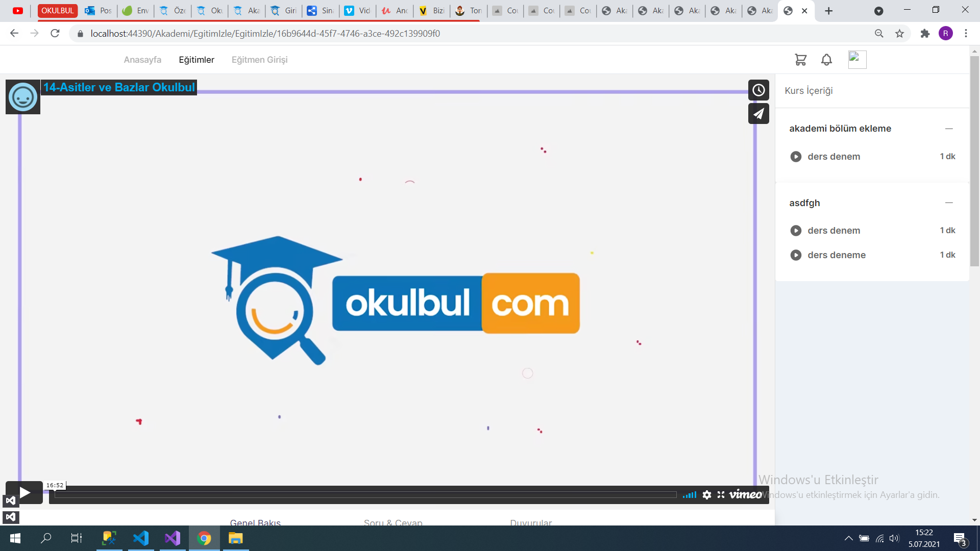This screenshot has width=980, height=551.
Task: Adjust the video volume bars
Action: tap(690, 495)
